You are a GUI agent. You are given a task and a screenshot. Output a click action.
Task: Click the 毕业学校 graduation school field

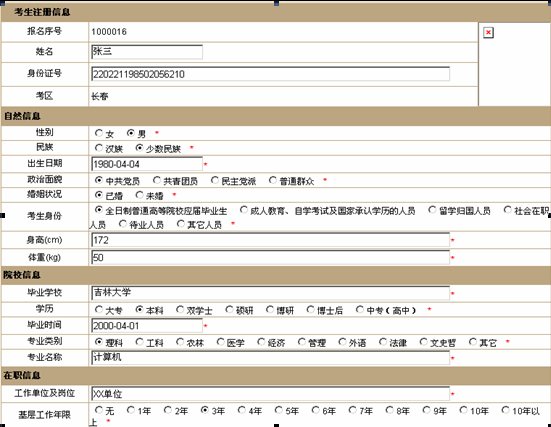[270, 293]
